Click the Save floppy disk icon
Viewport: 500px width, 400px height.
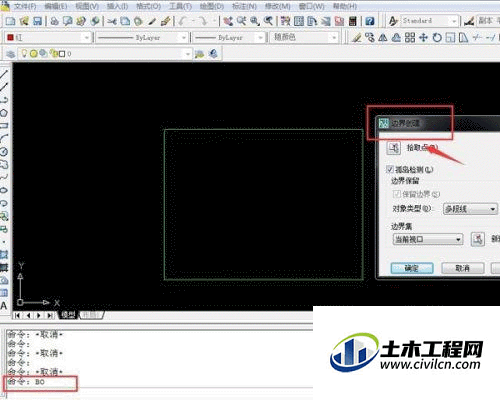click(37, 21)
